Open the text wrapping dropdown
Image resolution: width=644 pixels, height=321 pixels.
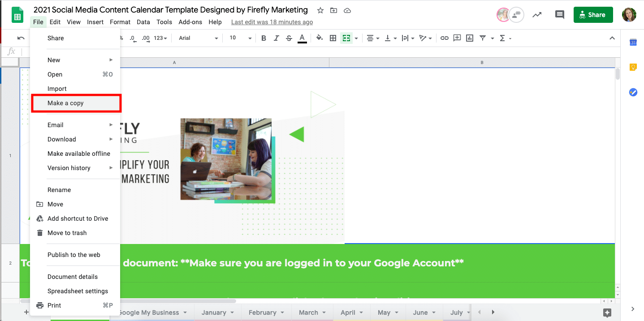tap(407, 38)
